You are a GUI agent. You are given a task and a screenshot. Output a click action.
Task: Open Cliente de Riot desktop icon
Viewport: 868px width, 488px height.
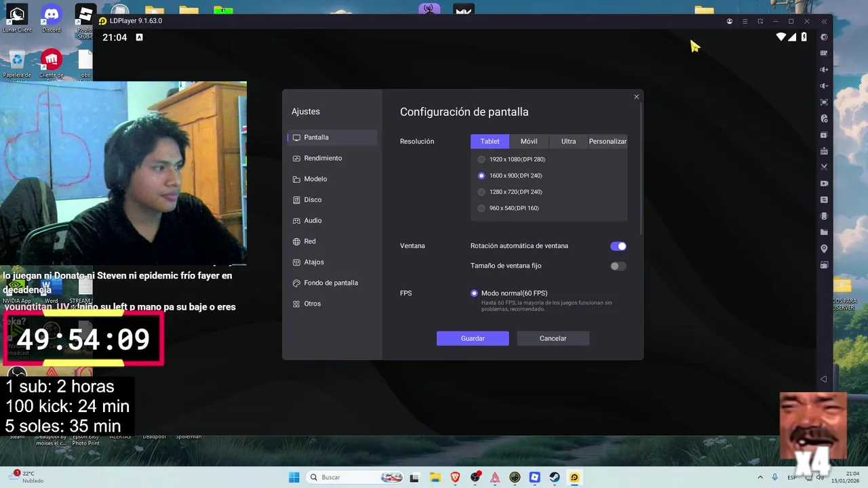pos(52,64)
